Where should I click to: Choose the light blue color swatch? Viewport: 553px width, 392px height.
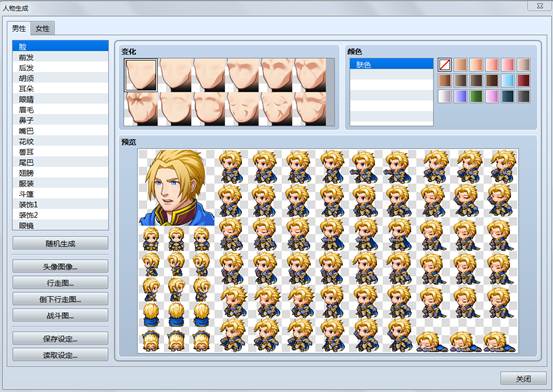[x=508, y=80]
